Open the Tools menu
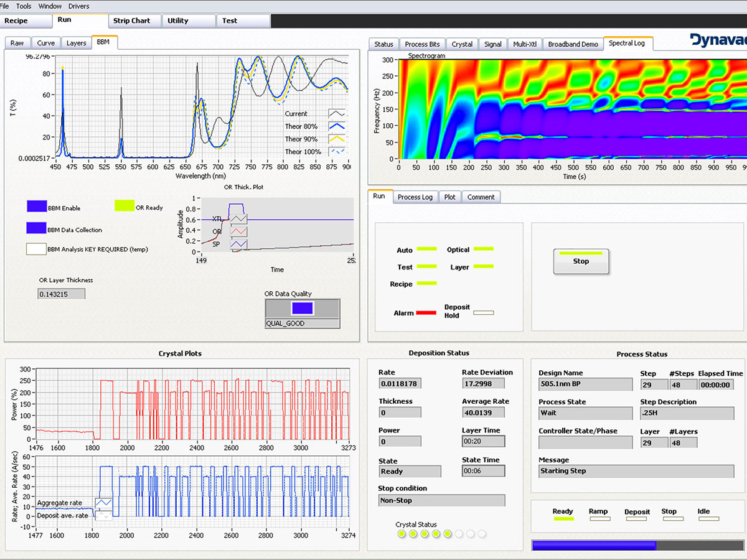Image resolution: width=747 pixels, height=560 pixels. pyautogui.click(x=23, y=6)
